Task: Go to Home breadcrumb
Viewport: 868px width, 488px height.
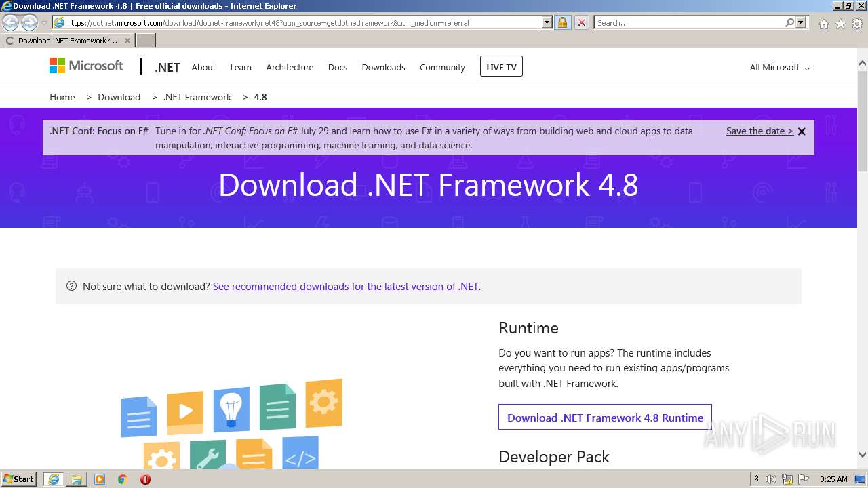Action: coord(62,97)
